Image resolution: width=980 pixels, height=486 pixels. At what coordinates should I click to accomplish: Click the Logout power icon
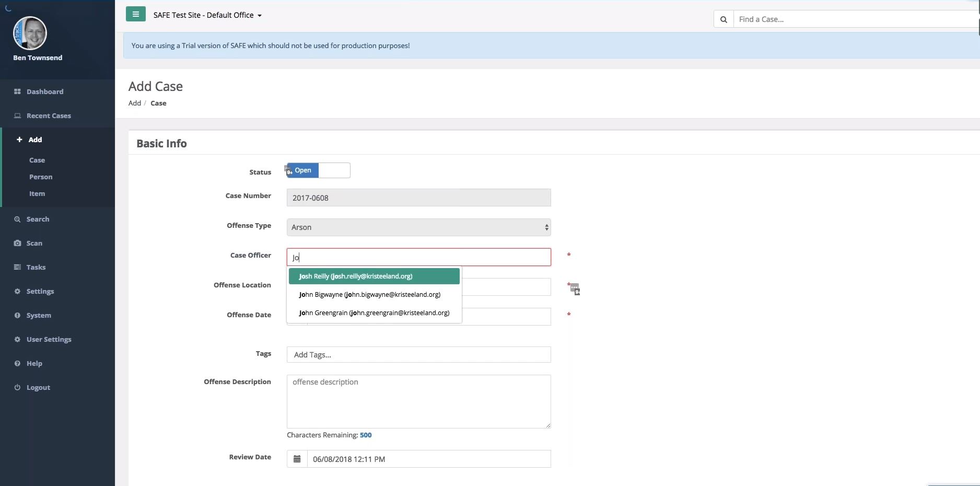(17, 387)
